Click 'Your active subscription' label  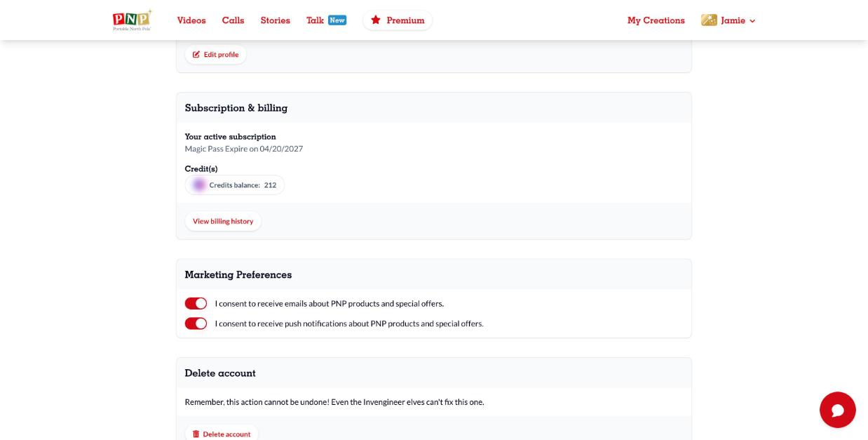coord(231,137)
